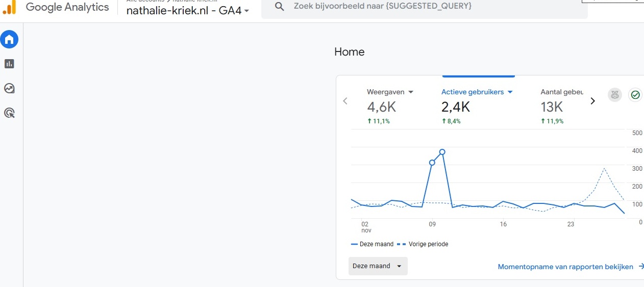Click the highest peak data point on chart

(442, 152)
